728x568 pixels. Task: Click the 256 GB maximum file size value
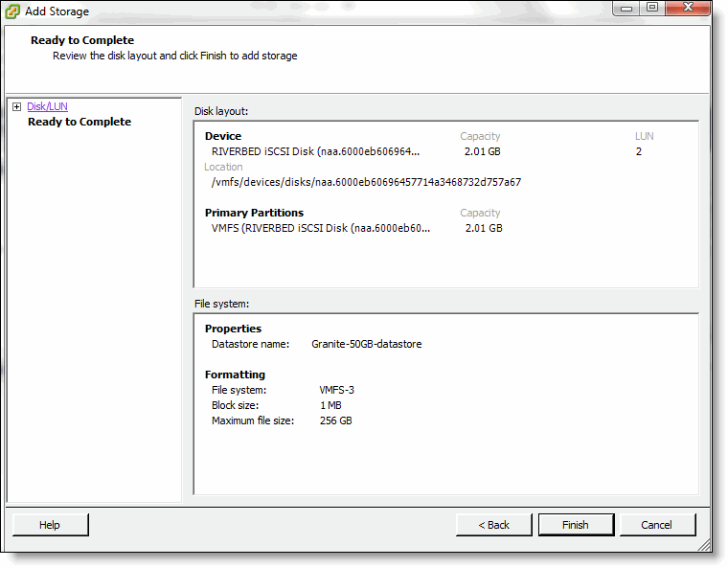click(x=335, y=420)
